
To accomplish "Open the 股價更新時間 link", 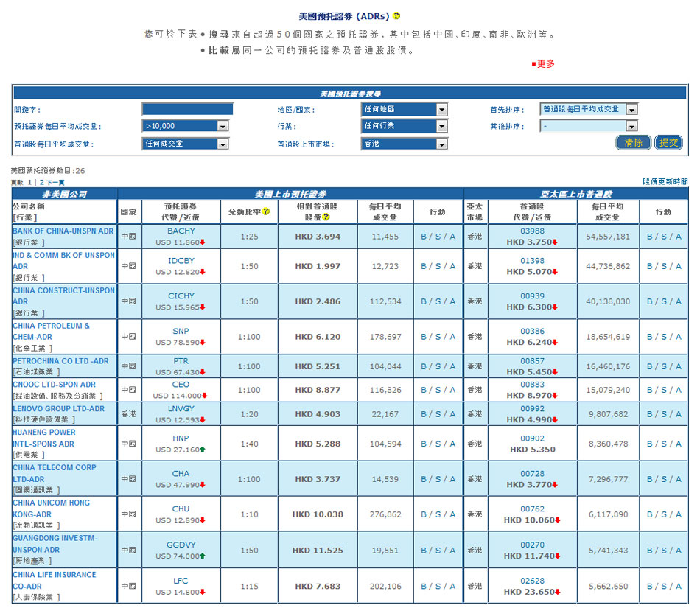I will (x=665, y=182).
